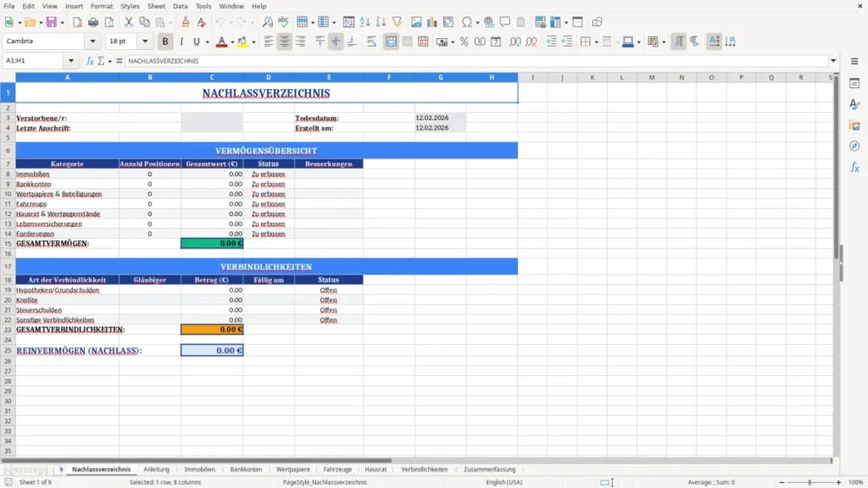The height and width of the screenshot is (488, 868).
Task: Toggle align left
Action: pyautogui.click(x=269, y=42)
